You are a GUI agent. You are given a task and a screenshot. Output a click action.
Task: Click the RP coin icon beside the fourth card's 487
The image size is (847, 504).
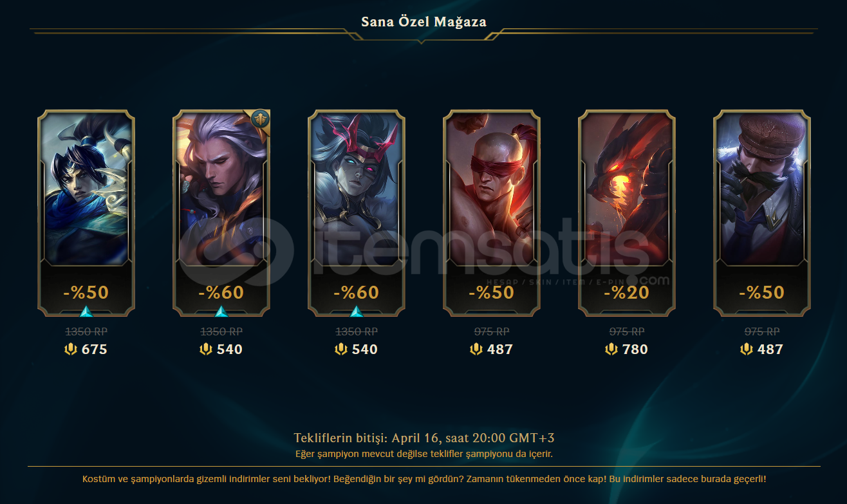476,350
